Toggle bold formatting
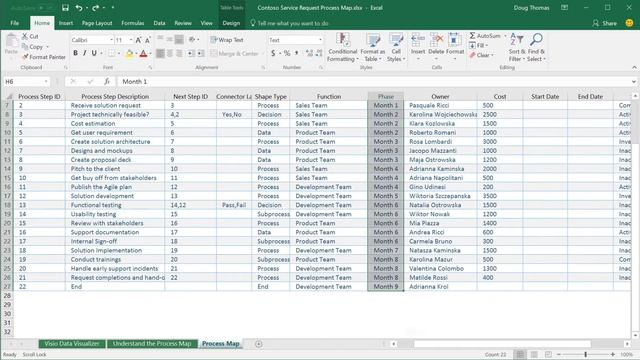This screenshot has width=640, height=360. click(76, 53)
